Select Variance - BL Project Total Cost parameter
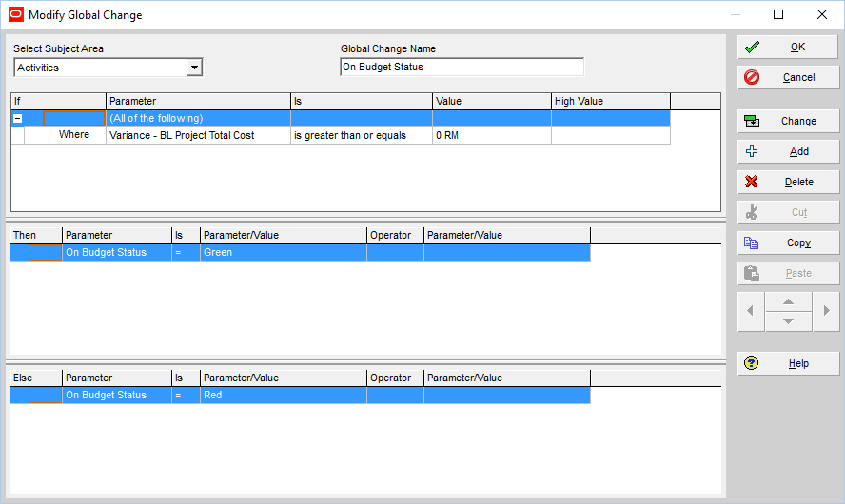Screen dimensions: 845x504 click(197, 136)
